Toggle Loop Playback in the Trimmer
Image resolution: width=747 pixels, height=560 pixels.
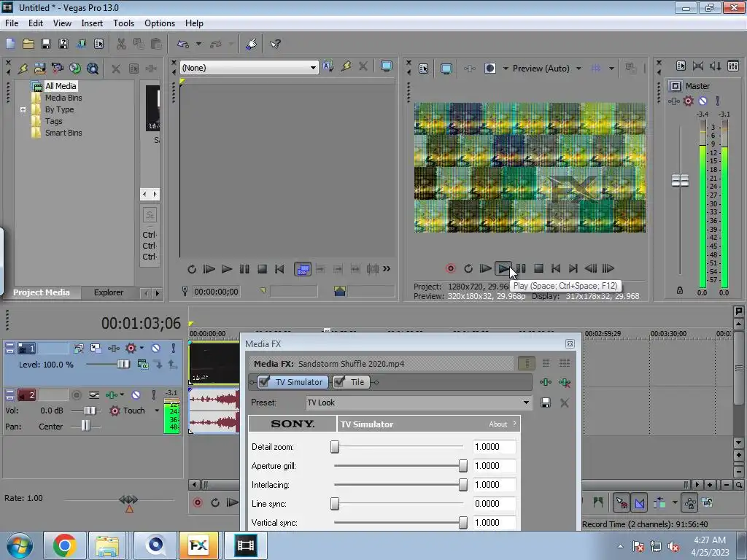[x=192, y=269]
